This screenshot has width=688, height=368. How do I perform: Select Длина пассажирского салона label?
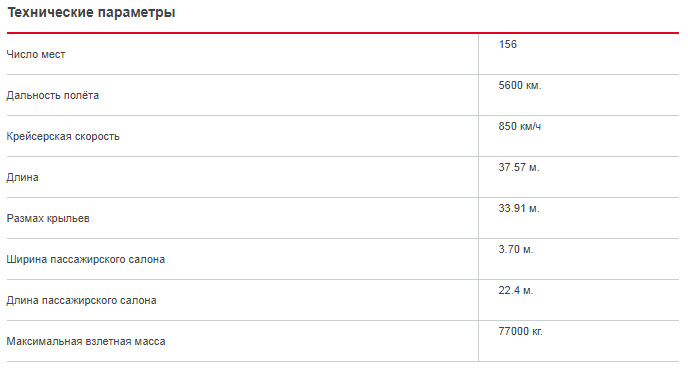pos(82,300)
